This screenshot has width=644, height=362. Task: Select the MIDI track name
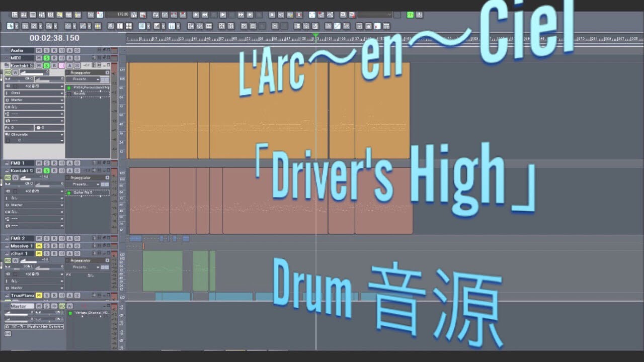click(x=22, y=58)
